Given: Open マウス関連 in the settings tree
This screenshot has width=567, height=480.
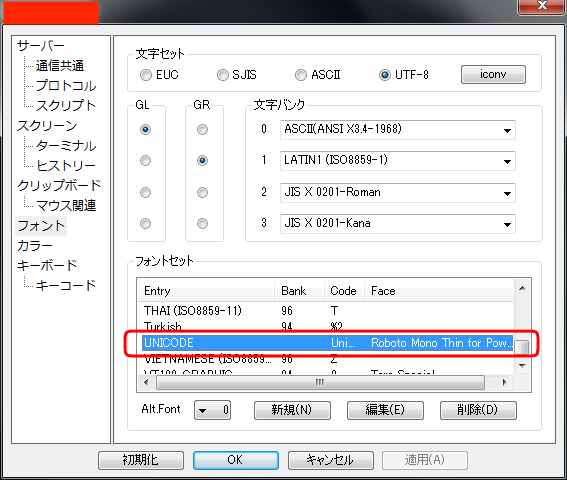Looking at the screenshot, I should [66, 206].
